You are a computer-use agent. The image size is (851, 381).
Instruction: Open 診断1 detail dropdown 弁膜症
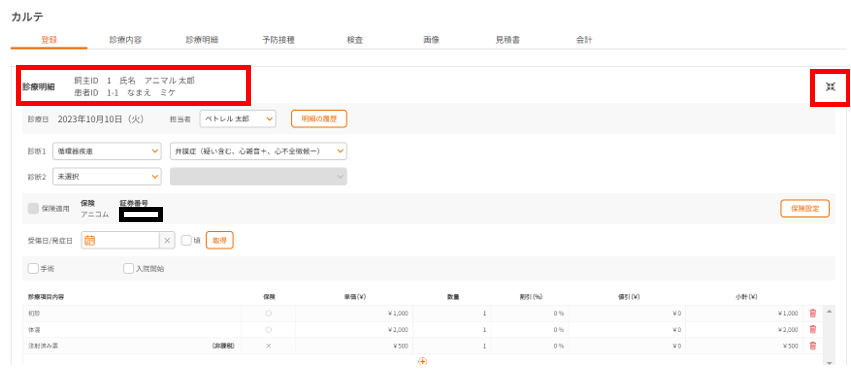pyautogui.click(x=258, y=151)
